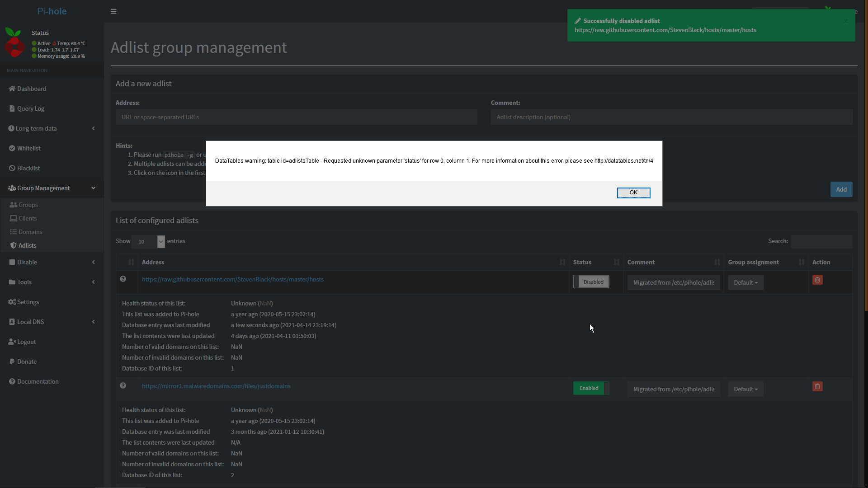Go to the Domains submenu item
Screen dimensions: 868x488
[30, 232]
